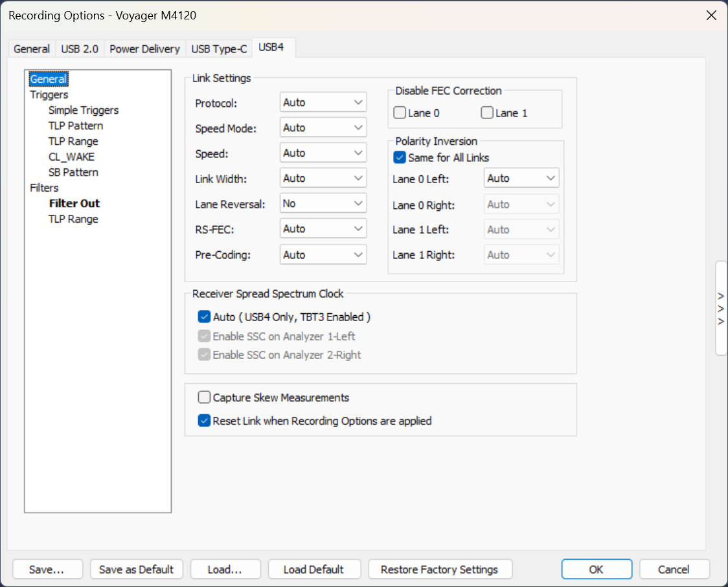Viewport: 728px width, 587px height.
Task: Go to the Power Delivery tab
Action: (x=144, y=49)
